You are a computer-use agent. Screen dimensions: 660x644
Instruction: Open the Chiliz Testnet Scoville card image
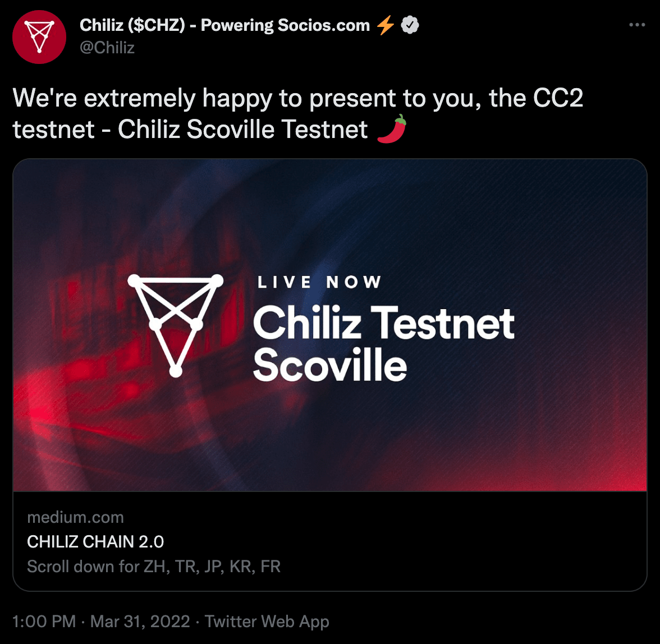330,325
